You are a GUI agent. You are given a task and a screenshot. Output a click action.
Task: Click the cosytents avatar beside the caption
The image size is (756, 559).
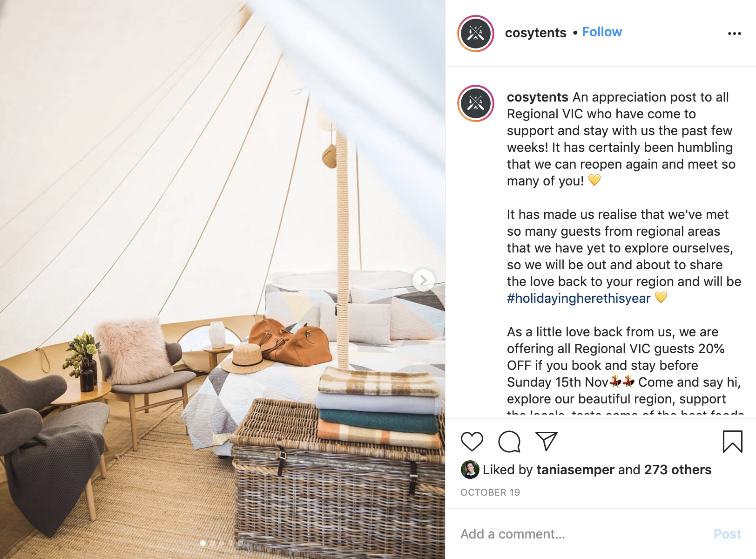[475, 103]
